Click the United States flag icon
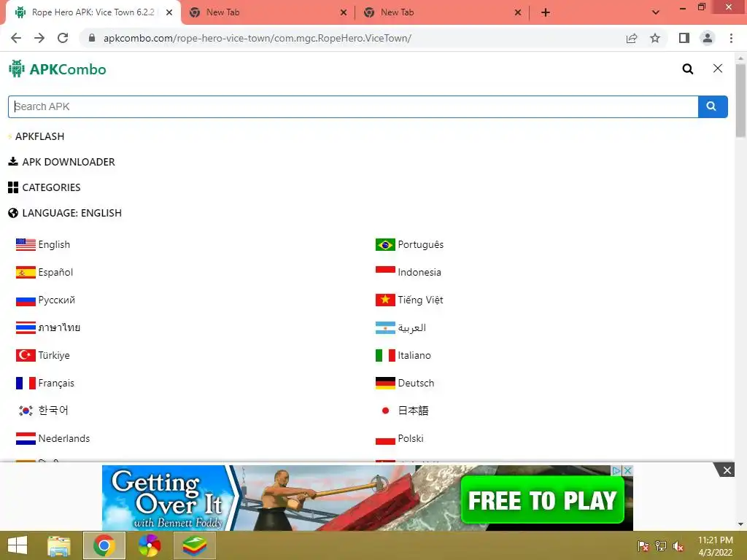This screenshot has width=747, height=560. [x=26, y=245]
